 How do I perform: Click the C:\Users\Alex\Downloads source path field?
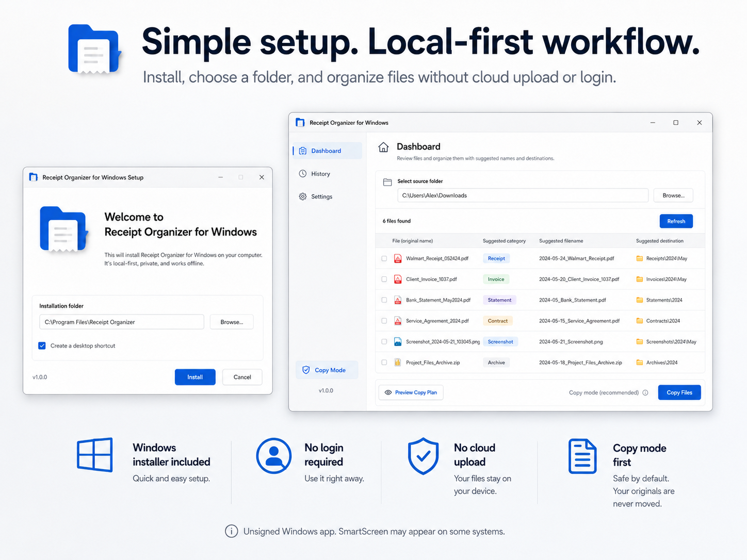(x=523, y=195)
